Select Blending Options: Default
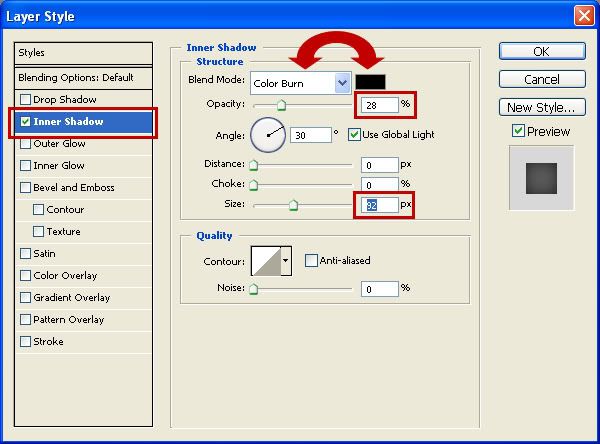600x444 pixels. (83, 78)
